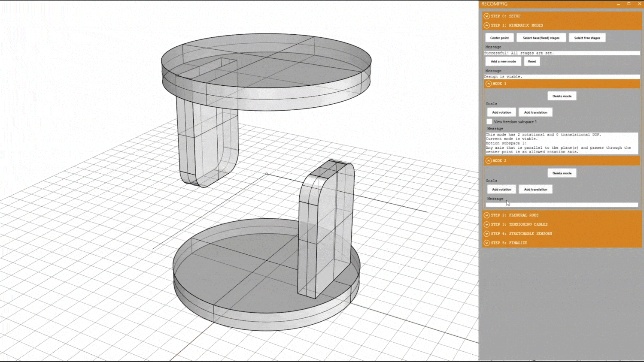Expand the STEP 2: FLEXURAL RODS section
The width and height of the screenshot is (644, 362).
486,215
